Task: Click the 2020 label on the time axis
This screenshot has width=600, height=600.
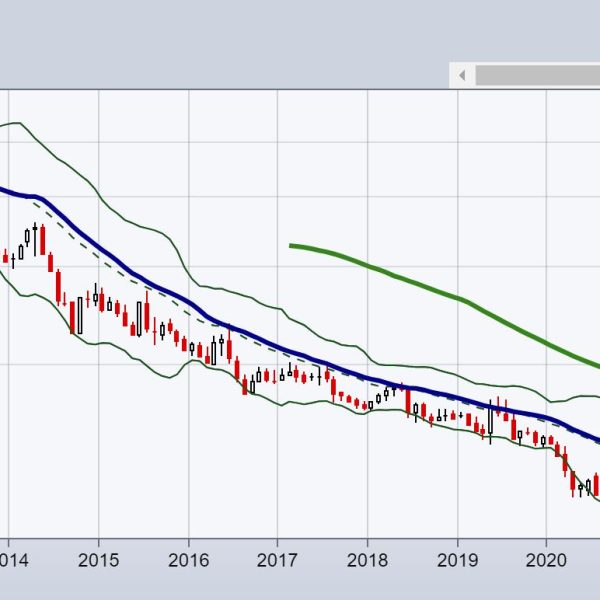Action: click(x=547, y=559)
